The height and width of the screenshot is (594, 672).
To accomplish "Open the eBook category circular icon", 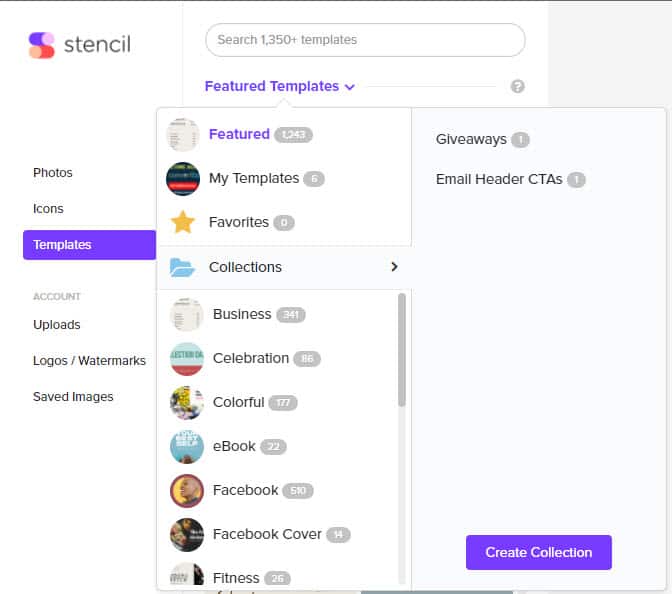I will [x=186, y=447].
